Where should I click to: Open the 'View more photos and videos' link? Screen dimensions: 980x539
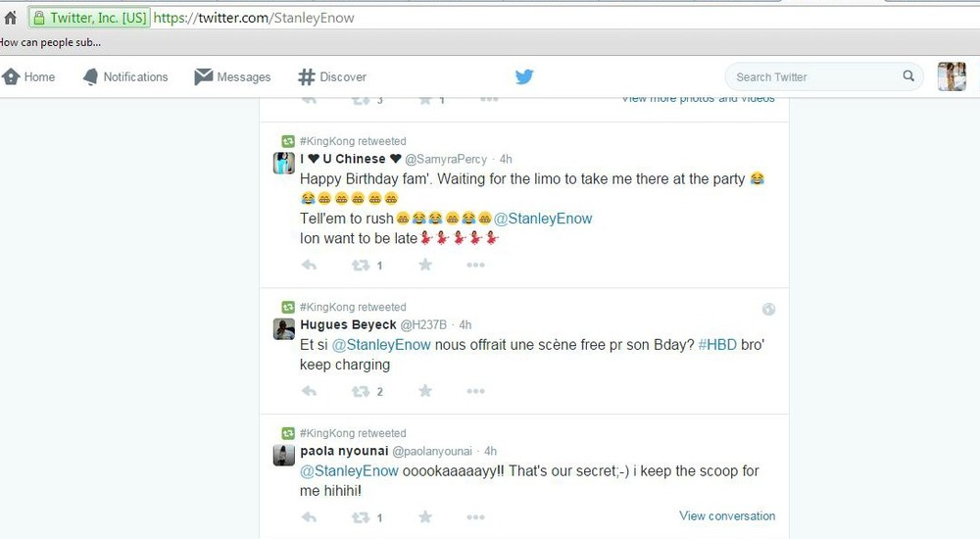click(698, 99)
